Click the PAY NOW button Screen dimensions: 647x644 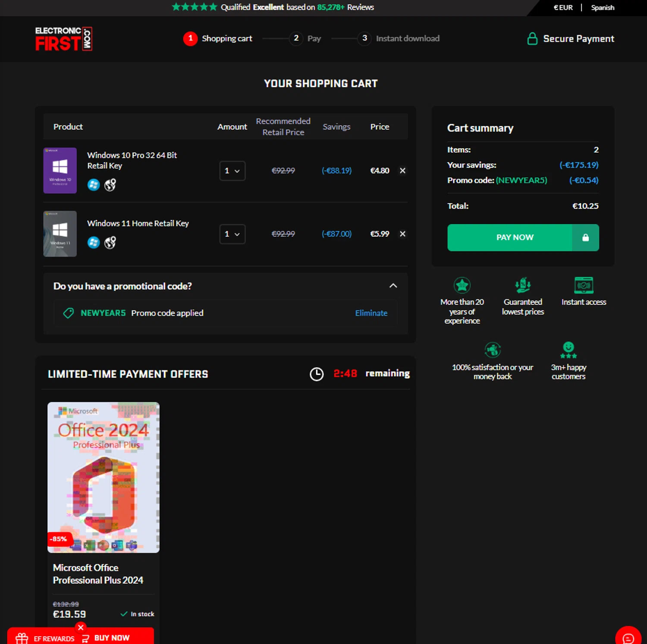(523, 238)
